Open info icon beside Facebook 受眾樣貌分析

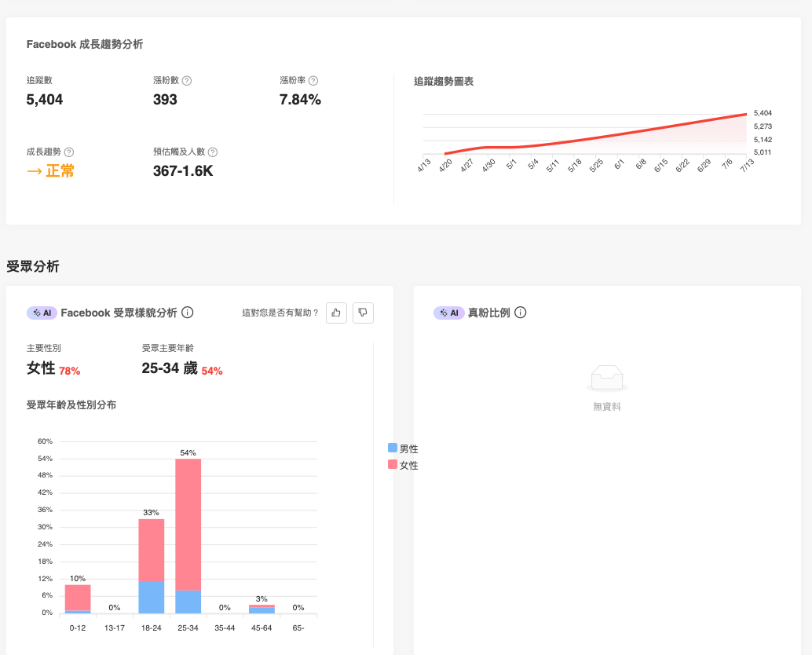(188, 313)
